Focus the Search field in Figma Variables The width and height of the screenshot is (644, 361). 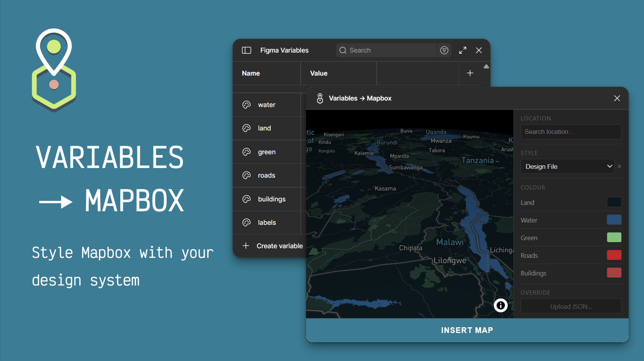(386, 50)
